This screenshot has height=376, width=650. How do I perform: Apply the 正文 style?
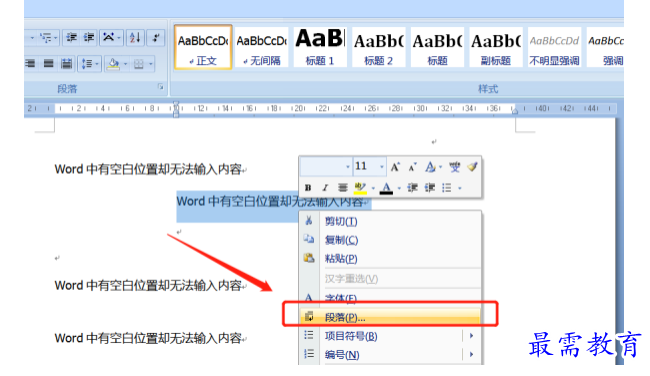pyautogui.click(x=203, y=47)
